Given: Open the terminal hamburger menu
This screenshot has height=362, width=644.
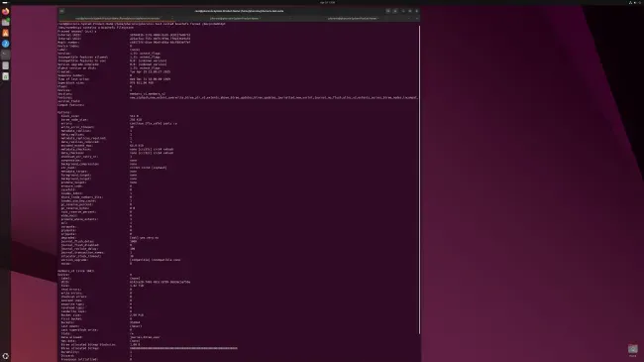Looking at the screenshot, I should (395, 11).
